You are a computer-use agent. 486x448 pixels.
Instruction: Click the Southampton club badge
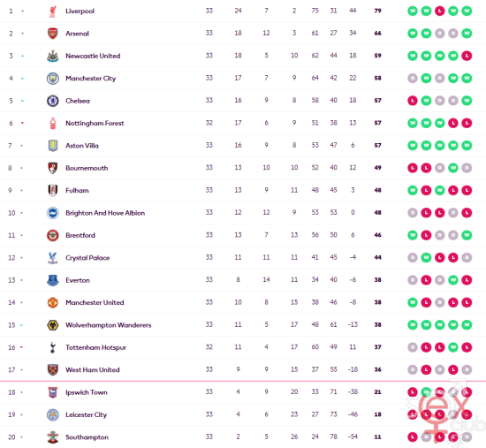(x=53, y=437)
